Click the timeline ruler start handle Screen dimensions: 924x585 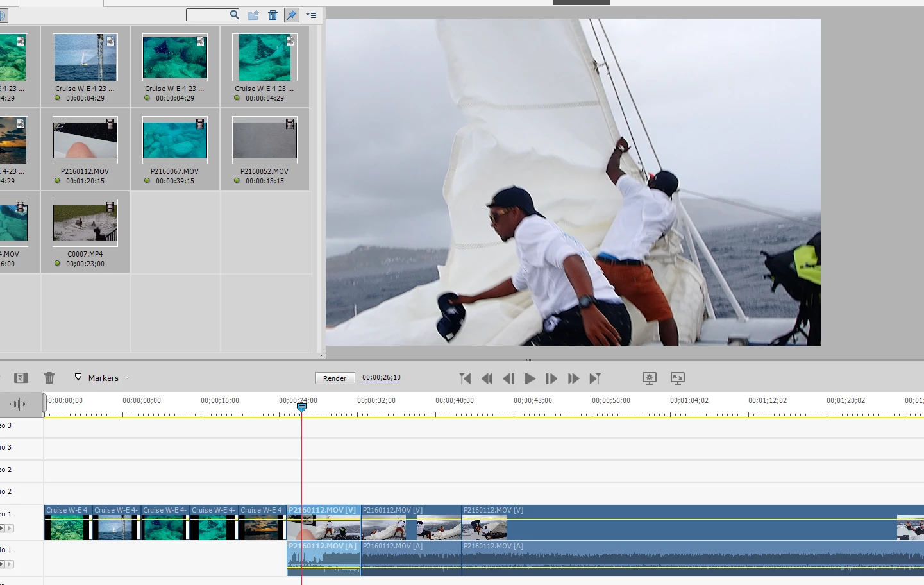44,402
